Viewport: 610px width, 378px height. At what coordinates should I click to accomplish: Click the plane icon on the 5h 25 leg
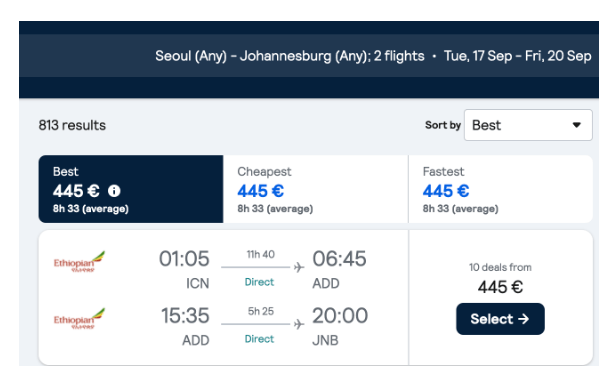[x=299, y=324]
